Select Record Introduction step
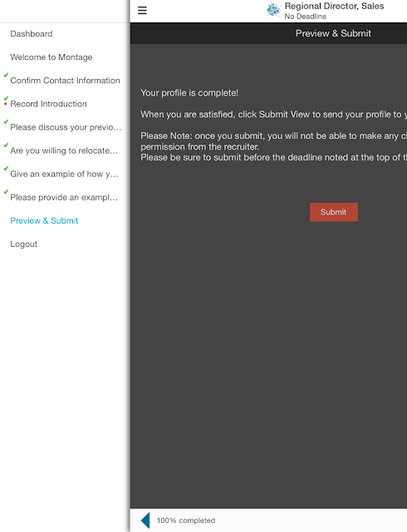Screen dimensions: 407x532 point(48,104)
